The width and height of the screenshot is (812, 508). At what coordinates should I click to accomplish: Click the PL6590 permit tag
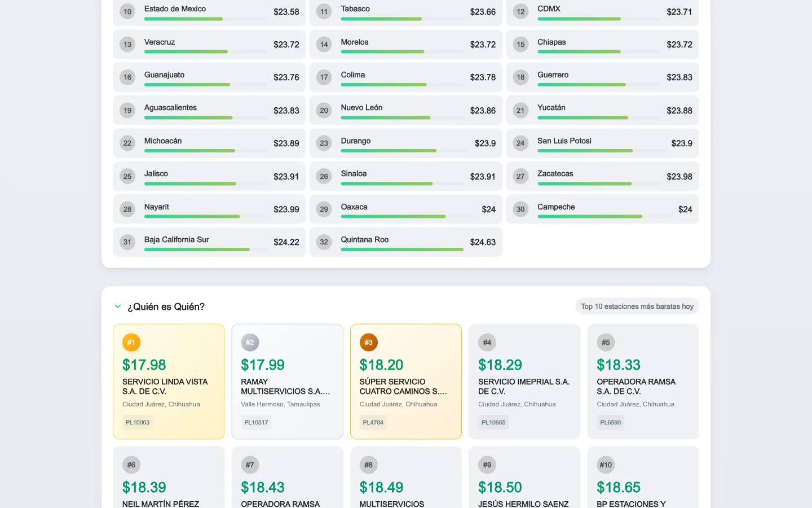611,422
